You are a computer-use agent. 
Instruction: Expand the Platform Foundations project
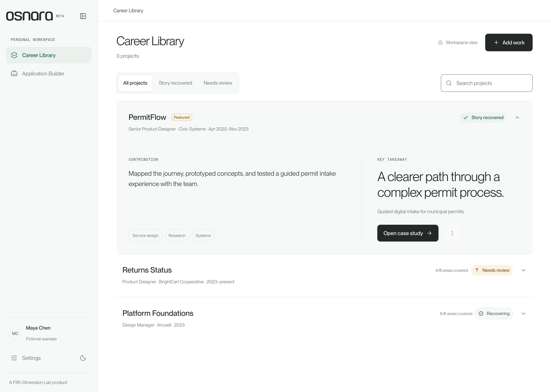point(523,314)
